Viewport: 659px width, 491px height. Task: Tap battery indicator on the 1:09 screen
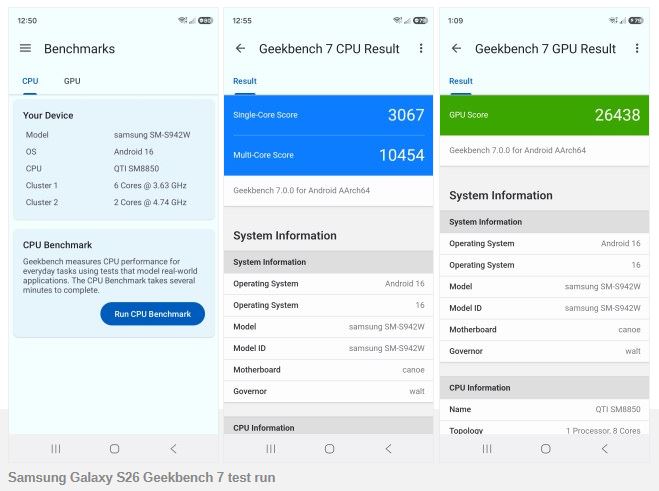click(x=636, y=20)
